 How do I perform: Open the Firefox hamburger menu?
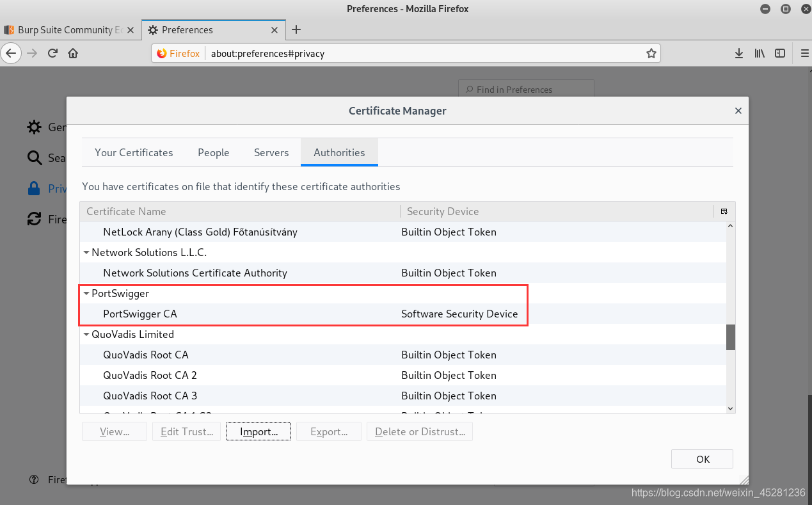click(x=804, y=53)
